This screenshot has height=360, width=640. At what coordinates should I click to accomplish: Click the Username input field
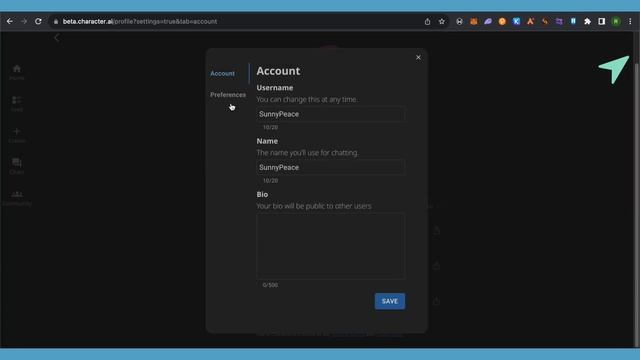pos(331,114)
